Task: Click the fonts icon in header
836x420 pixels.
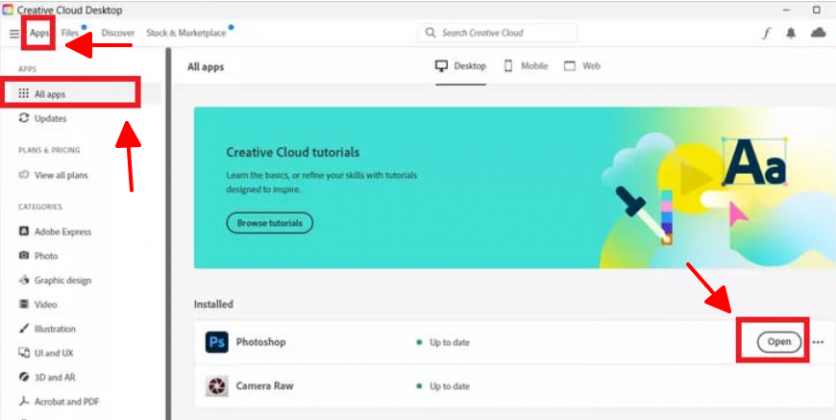Action: pos(766,33)
